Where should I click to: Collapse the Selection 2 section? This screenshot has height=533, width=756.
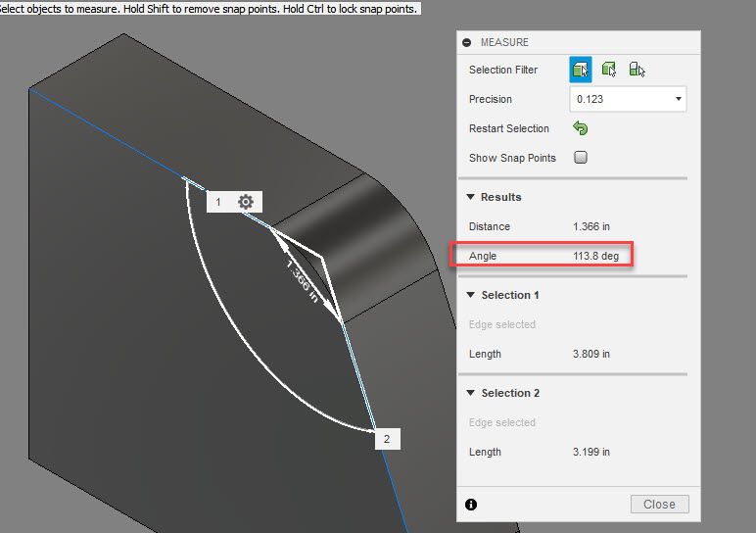pos(471,393)
